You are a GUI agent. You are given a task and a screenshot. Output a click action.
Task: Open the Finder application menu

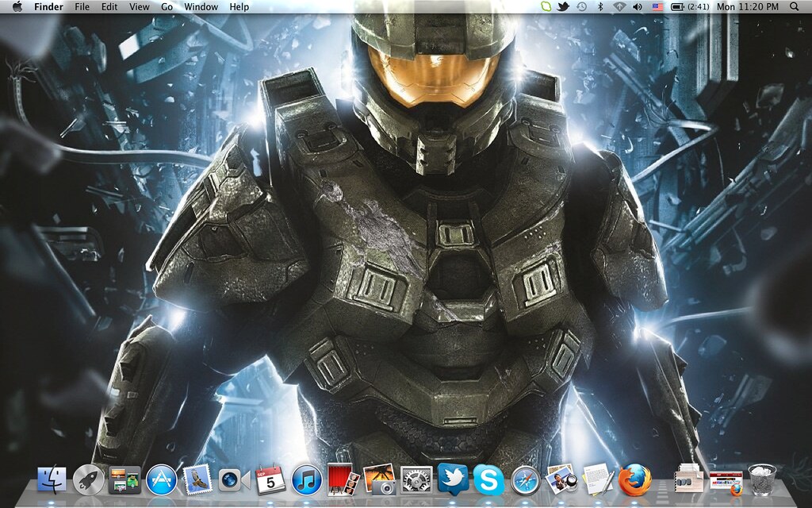point(48,6)
